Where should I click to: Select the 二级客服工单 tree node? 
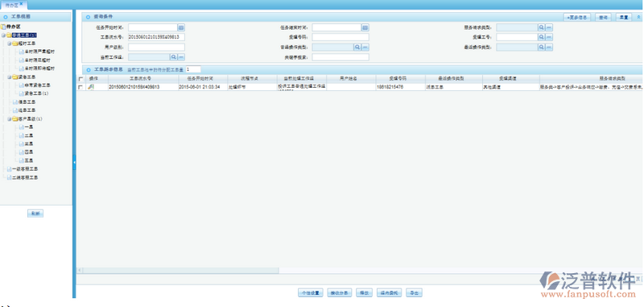[25, 177]
